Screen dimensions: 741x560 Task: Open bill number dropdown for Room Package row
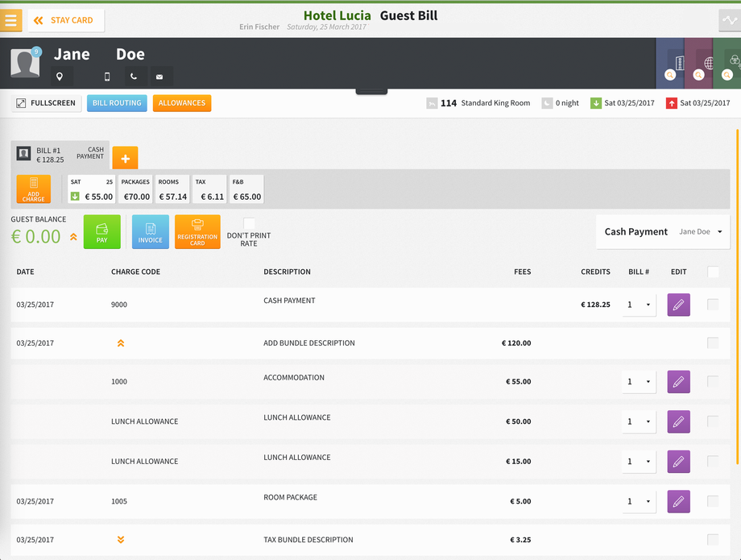click(x=639, y=501)
